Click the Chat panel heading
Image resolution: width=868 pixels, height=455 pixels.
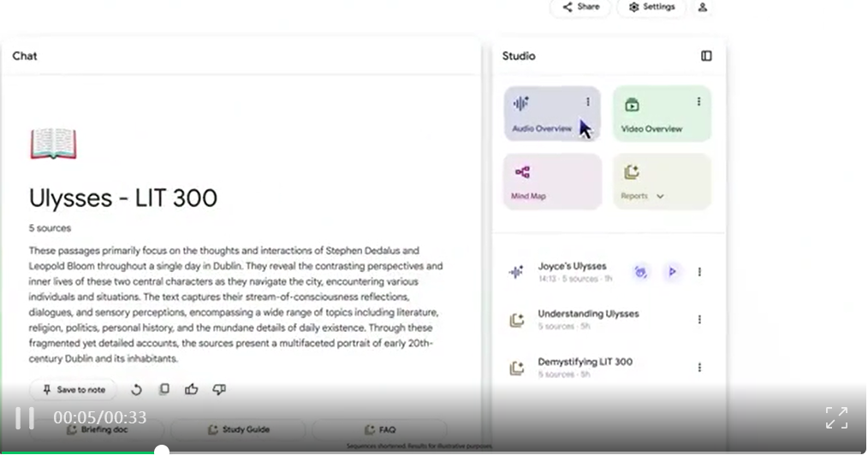25,56
